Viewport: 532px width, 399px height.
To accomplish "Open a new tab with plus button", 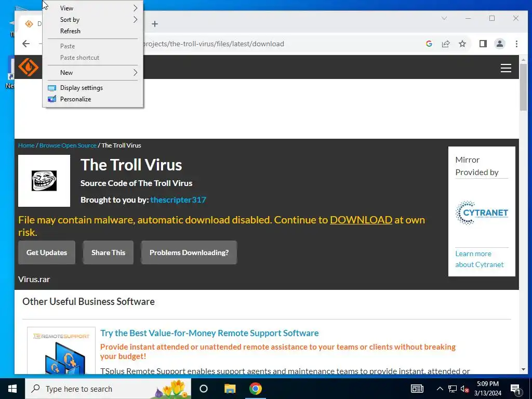I will [x=155, y=24].
